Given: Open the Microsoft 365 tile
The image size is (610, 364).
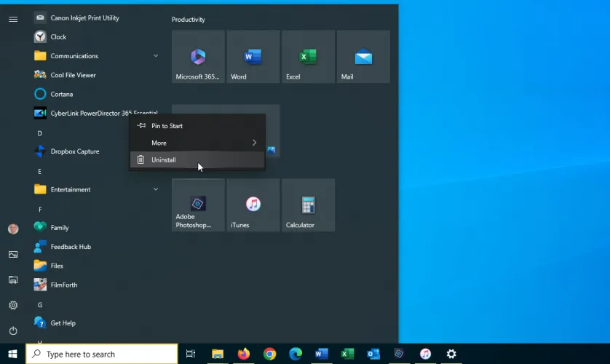Looking at the screenshot, I should pyautogui.click(x=198, y=57).
